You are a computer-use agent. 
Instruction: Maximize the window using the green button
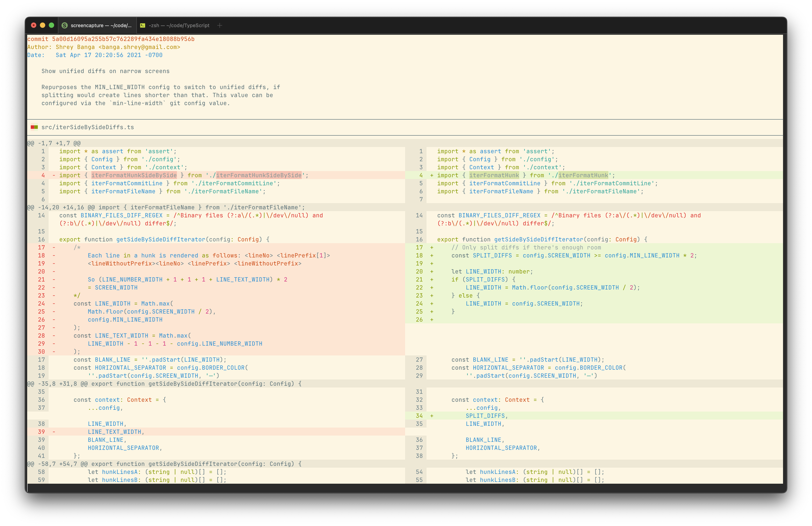51,25
